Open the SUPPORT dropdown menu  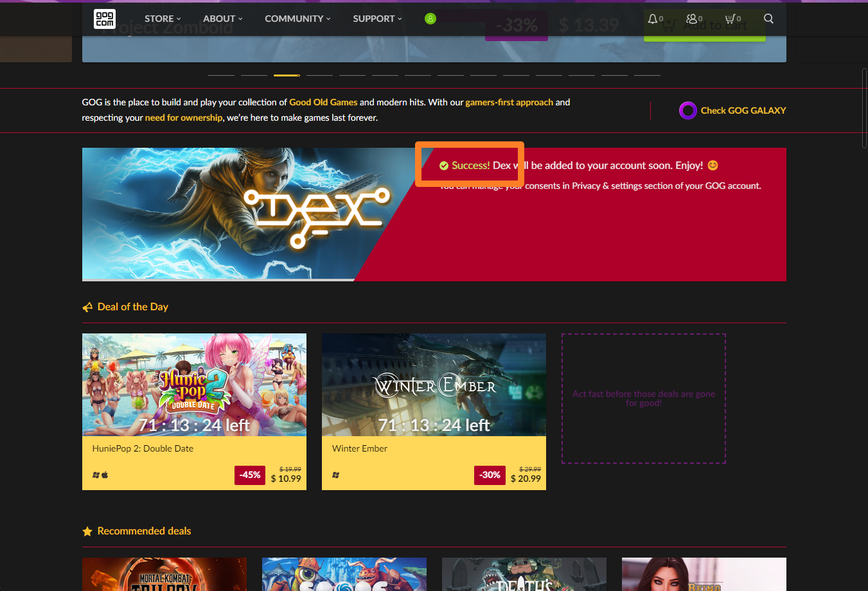377,19
